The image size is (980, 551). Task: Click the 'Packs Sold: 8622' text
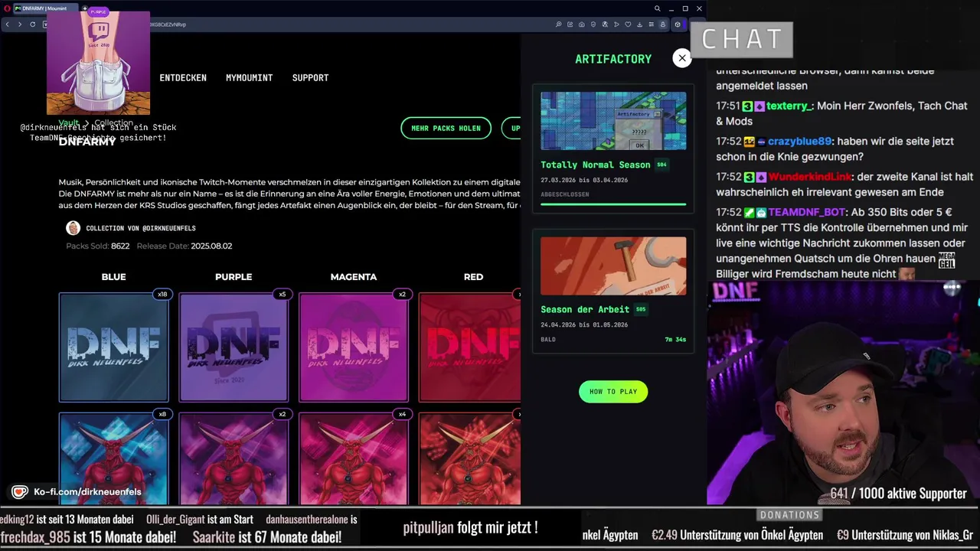point(97,246)
